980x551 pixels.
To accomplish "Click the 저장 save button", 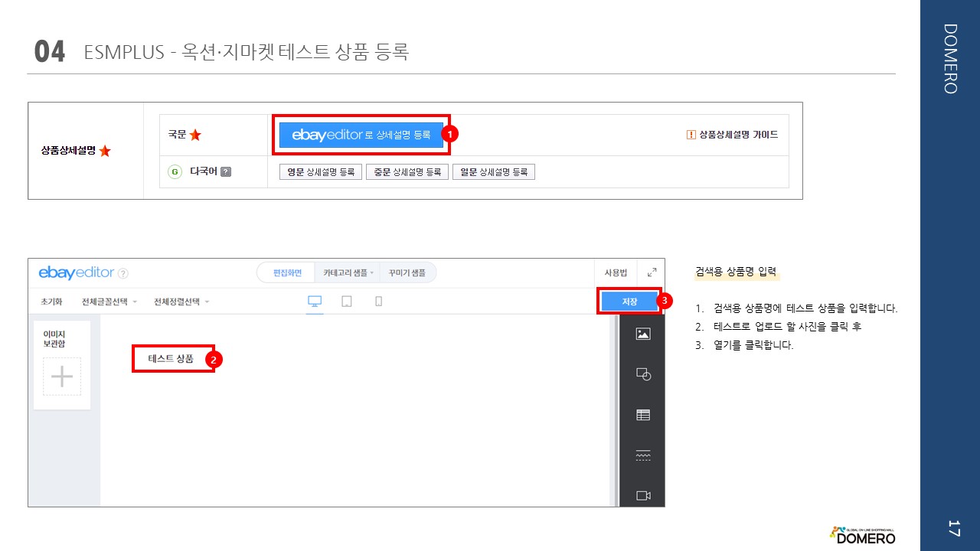I will (x=629, y=302).
